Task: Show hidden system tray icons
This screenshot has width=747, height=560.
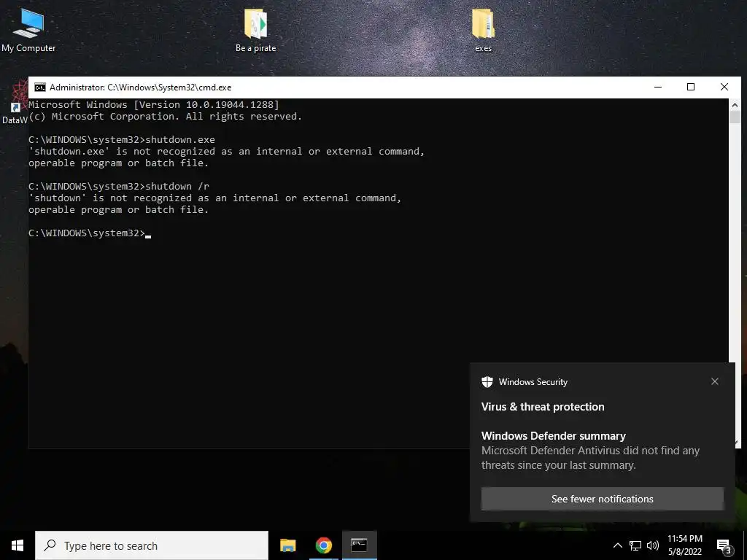Action: coord(617,545)
